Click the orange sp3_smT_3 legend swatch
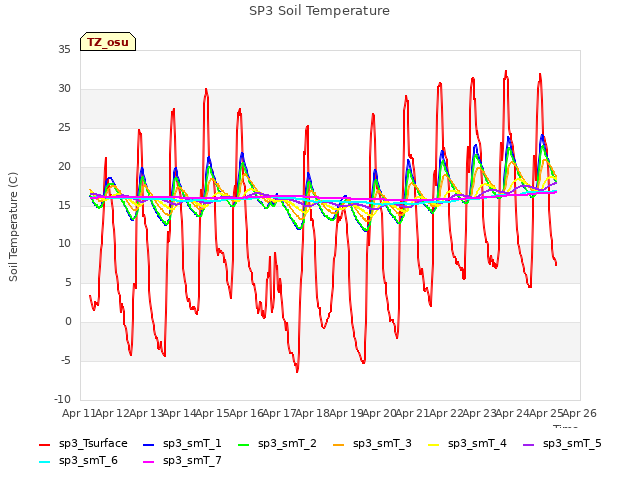The image size is (640, 480). [x=338, y=444]
